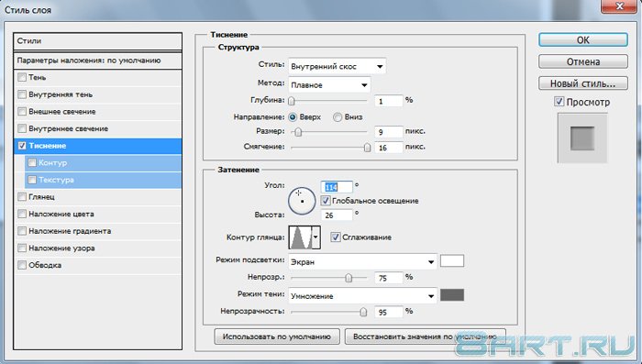642x364 pixels.
Task: Open the Метод dropdown (Плавное)
Action: (329, 85)
